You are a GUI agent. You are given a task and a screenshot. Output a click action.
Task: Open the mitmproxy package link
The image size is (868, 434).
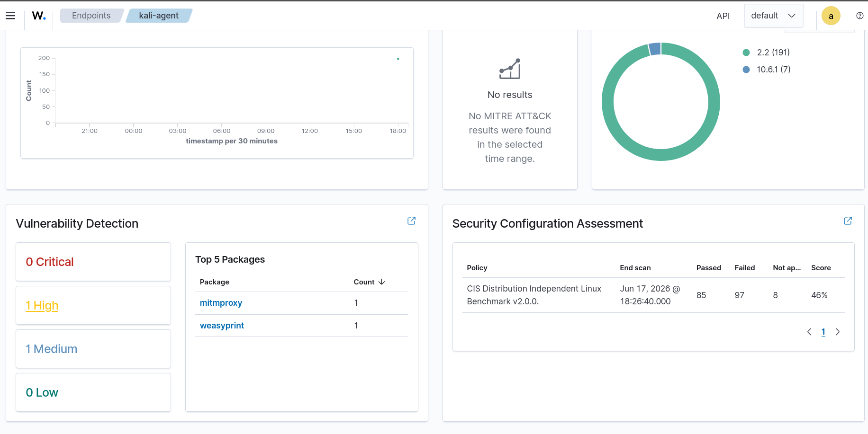tap(221, 303)
